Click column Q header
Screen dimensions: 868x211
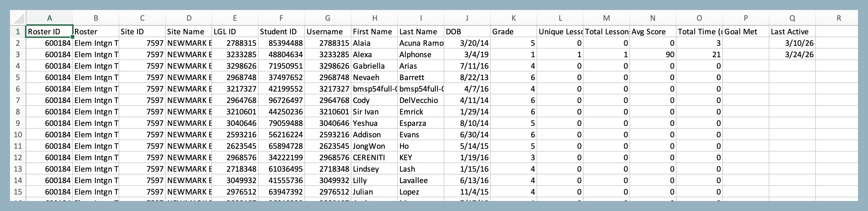[792, 18]
